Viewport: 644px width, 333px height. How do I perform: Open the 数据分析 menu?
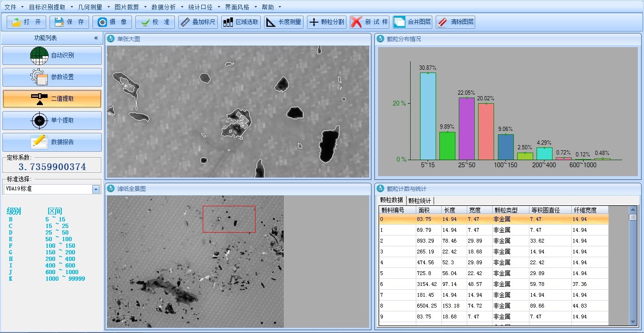pyautogui.click(x=164, y=7)
